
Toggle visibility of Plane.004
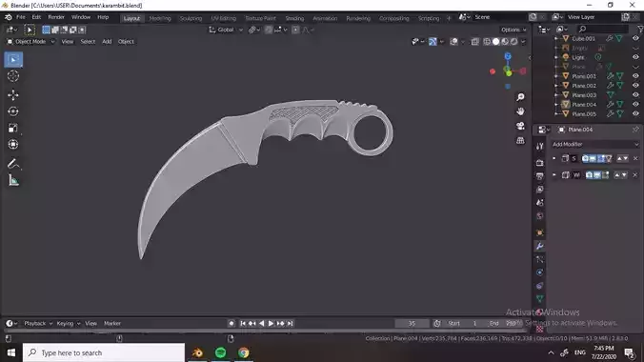click(635, 105)
